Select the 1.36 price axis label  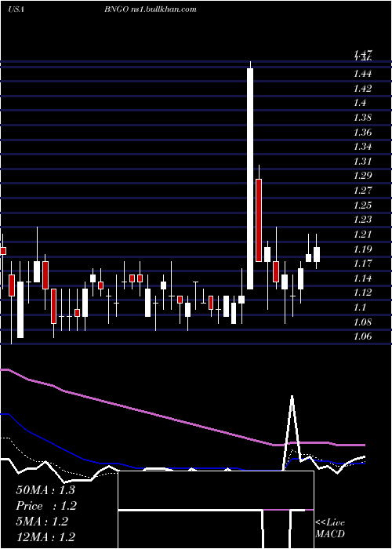pyautogui.click(x=362, y=133)
